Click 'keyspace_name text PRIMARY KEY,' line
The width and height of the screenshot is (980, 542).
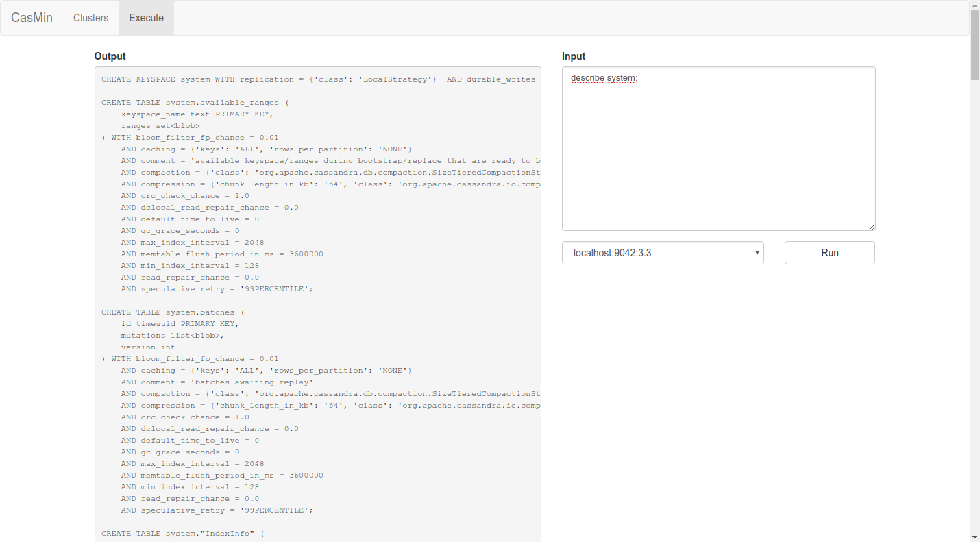click(x=197, y=114)
